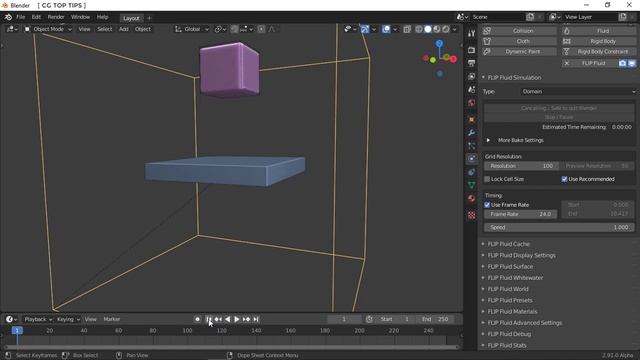Uncheck Use Recommended checkbox

click(x=564, y=179)
